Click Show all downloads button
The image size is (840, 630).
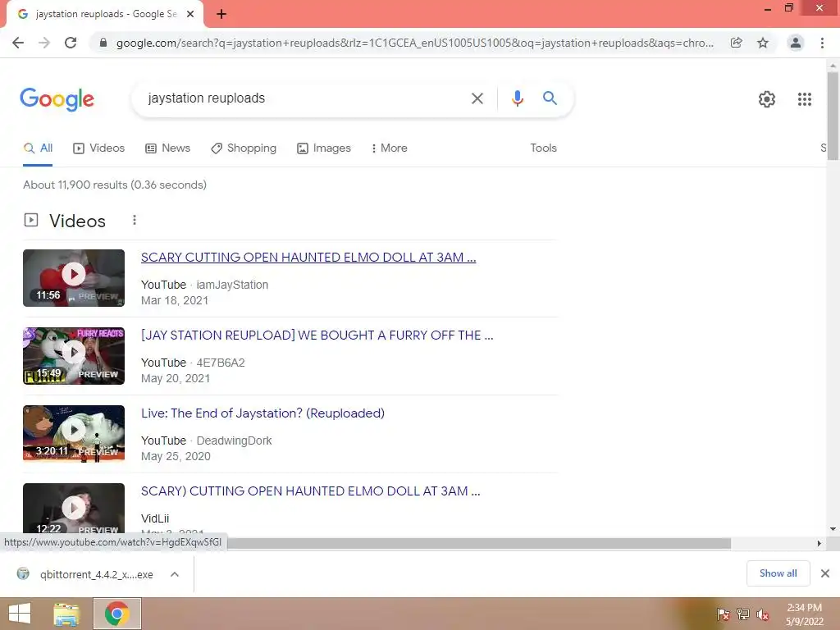(x=778, y=573)
